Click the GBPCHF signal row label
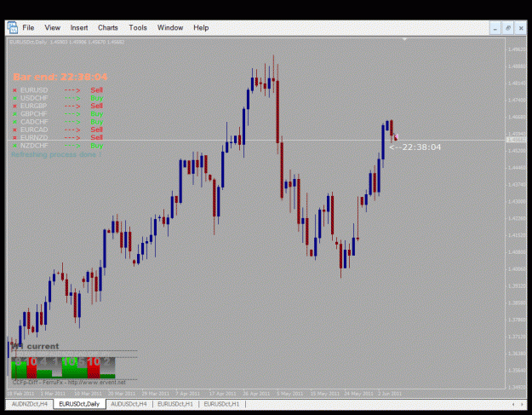This screenshot has width=532, height=415. pyautogui.click(x=33, y=114)
